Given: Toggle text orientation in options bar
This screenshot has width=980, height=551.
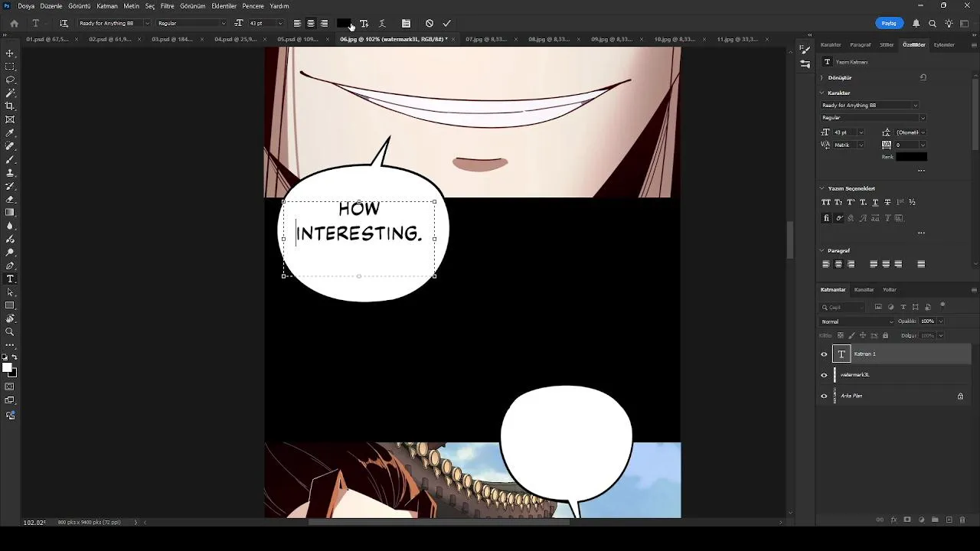Looking at the screenshot, I should [x=64, y=24].
